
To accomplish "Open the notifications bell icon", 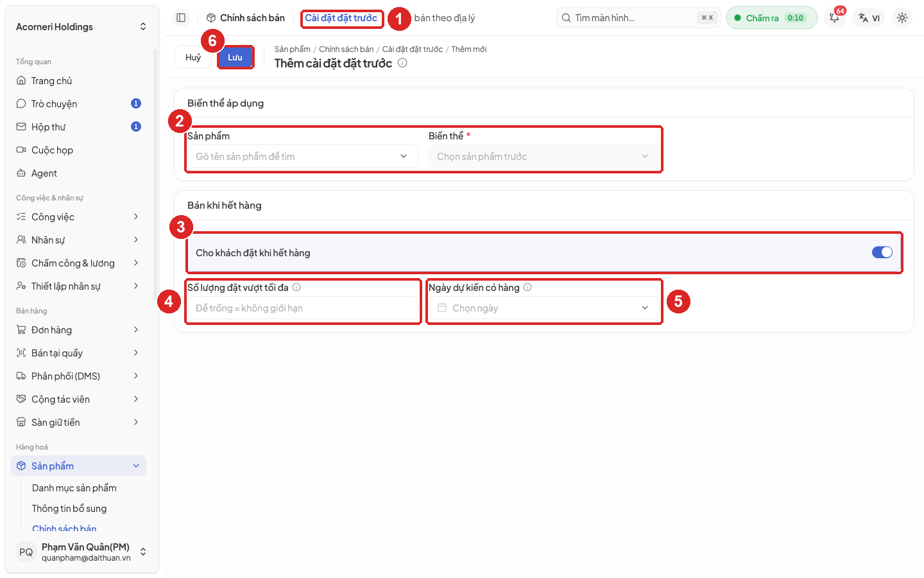I will coord(834,18).
